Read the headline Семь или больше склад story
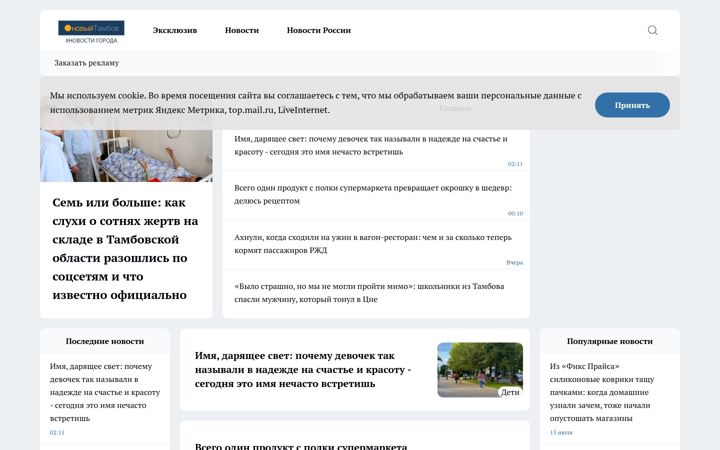The width and height of the screenshot is (720, 450). pos(125,248)
